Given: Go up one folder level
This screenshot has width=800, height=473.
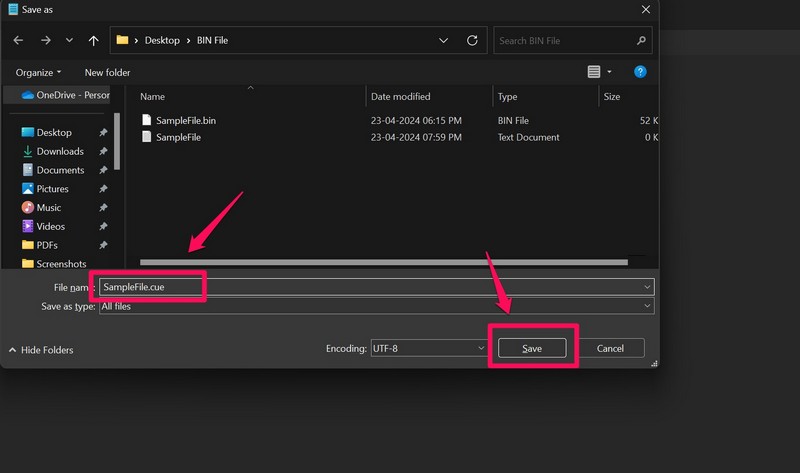Looking at the screenshot, I should click(x=93, y=41).
